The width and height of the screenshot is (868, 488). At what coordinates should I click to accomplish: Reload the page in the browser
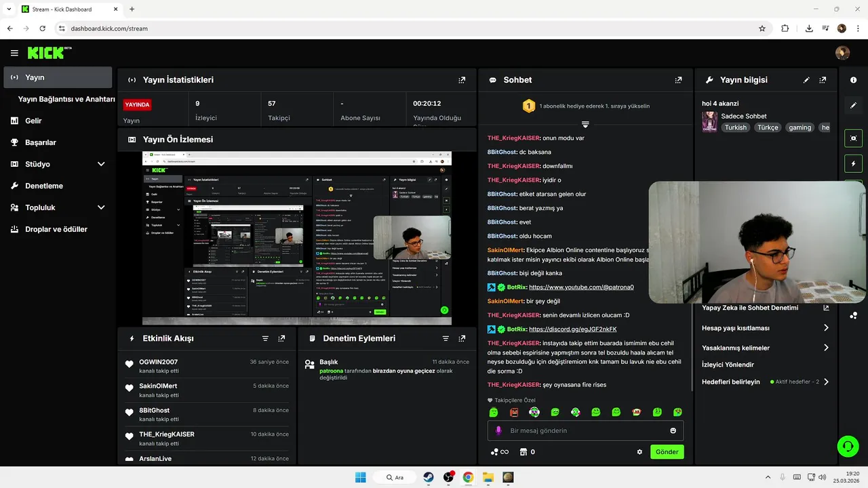[x=43, y=28]
